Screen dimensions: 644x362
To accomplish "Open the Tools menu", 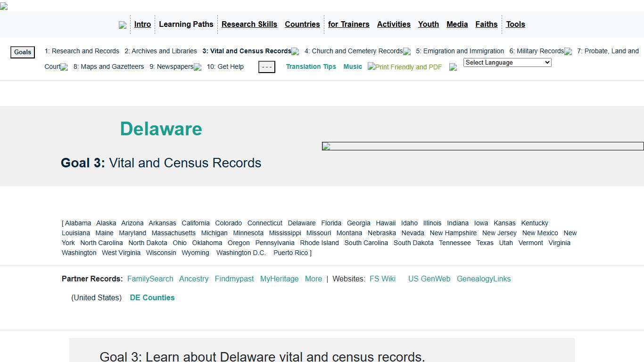I will [515, 24].
